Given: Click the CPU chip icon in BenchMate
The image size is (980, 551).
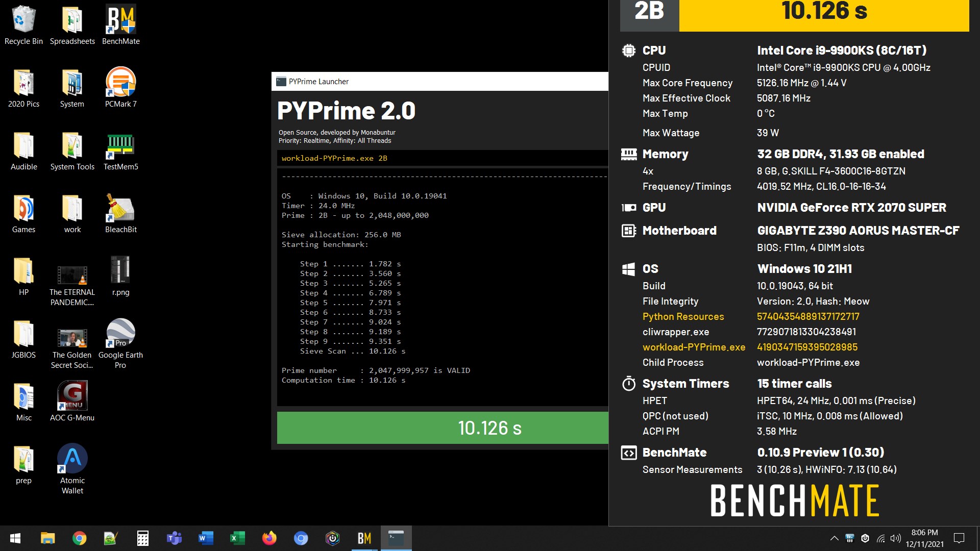Looking at the screenshot, I should pos(629,51).
